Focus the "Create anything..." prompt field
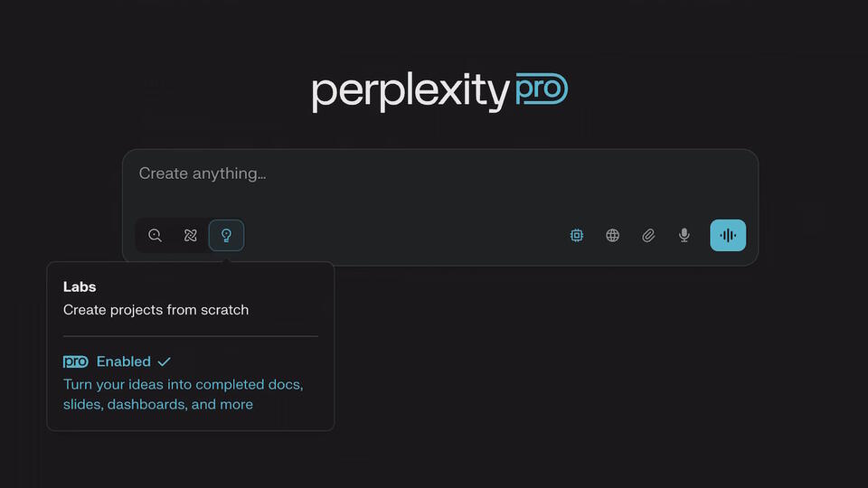 (x=434, y=174)
